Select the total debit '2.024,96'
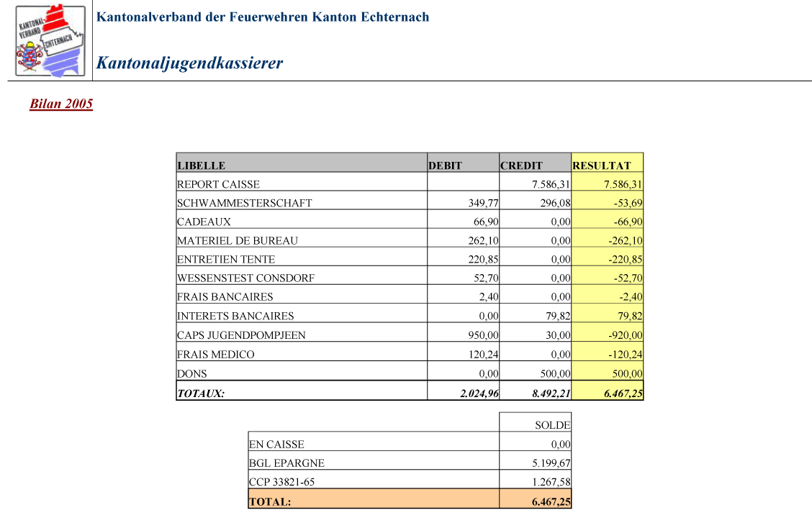This screenshot has width=812, height=523. point(479,394)
